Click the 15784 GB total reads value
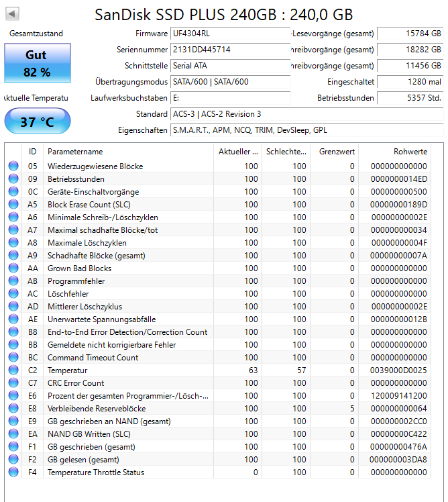Viewport: 448px width, 502px height. point(410,34)
